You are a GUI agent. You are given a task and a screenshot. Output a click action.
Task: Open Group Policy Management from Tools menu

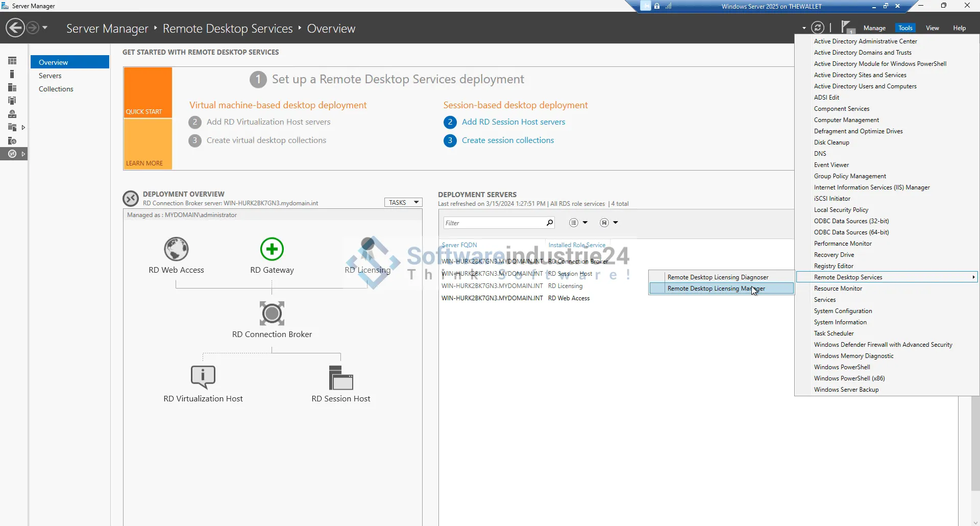pos(850,176)
